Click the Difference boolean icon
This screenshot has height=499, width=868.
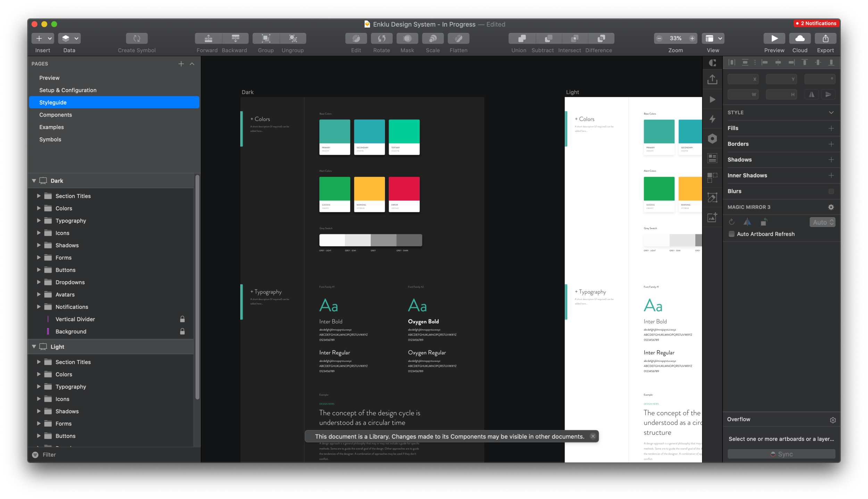coord(601,39)
